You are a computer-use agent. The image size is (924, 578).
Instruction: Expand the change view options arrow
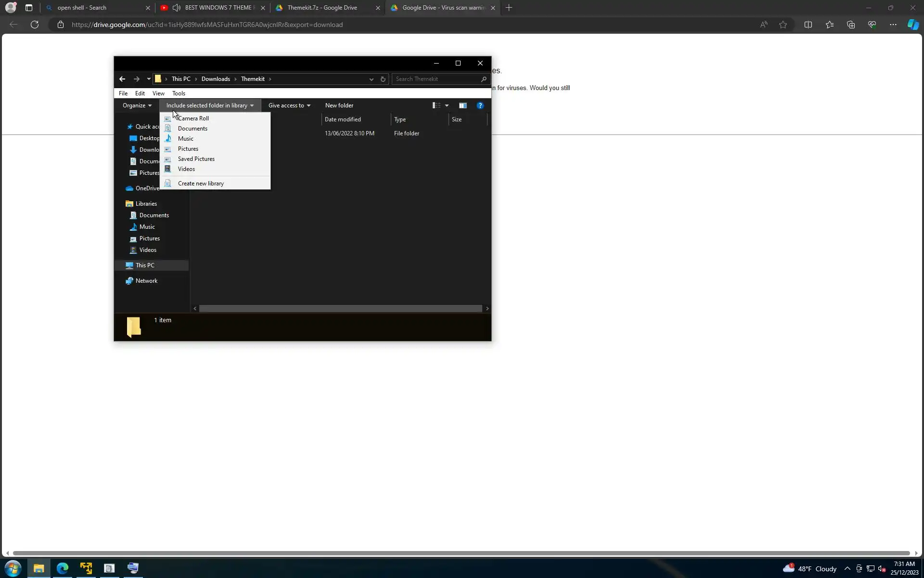click(447, 105)
